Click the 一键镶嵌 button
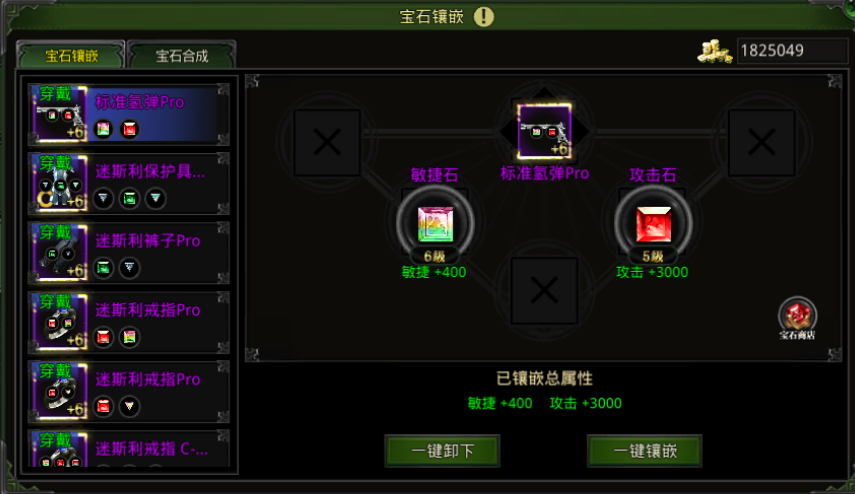 click(x=645, y=451)
